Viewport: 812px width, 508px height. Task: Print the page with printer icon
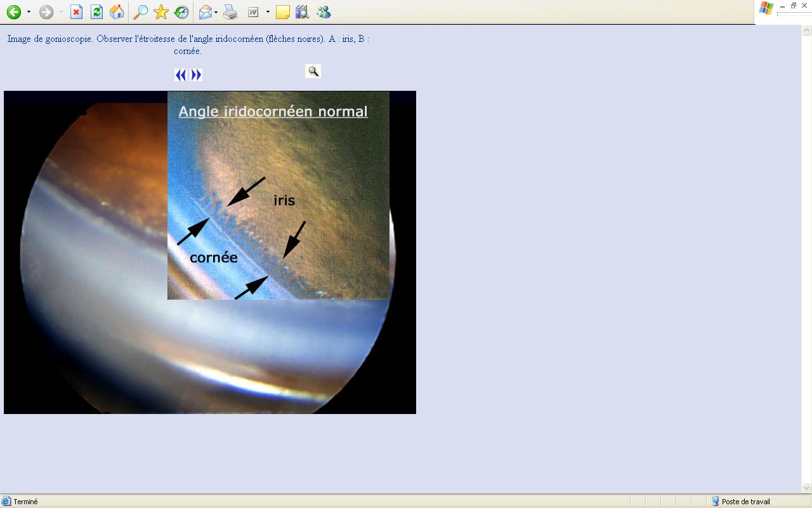[230, 12]
